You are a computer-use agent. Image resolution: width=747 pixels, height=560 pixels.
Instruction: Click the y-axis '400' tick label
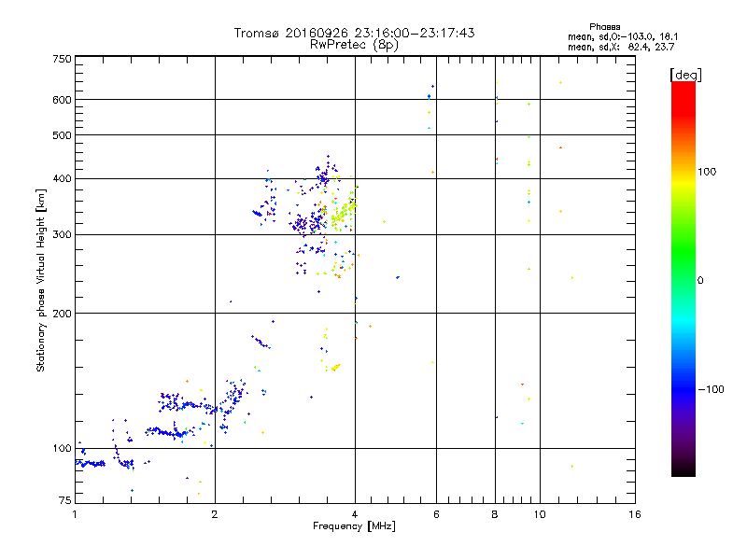coord(63,178)
